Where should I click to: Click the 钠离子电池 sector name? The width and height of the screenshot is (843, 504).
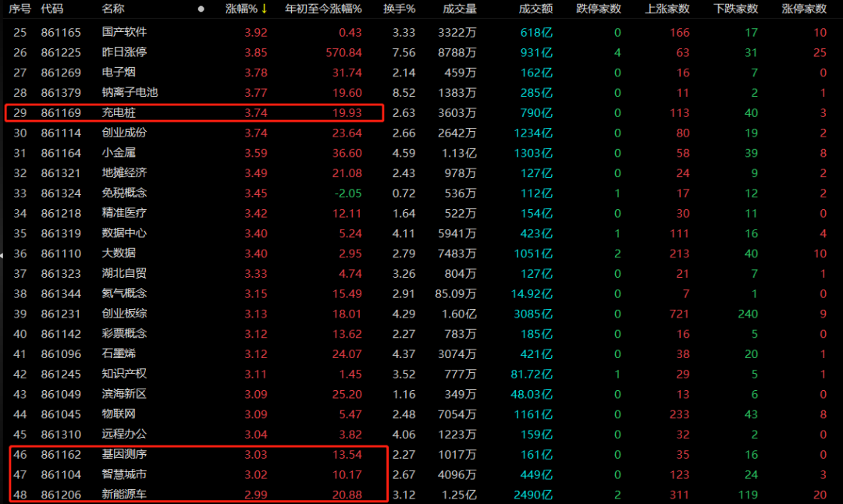[130, 92]
